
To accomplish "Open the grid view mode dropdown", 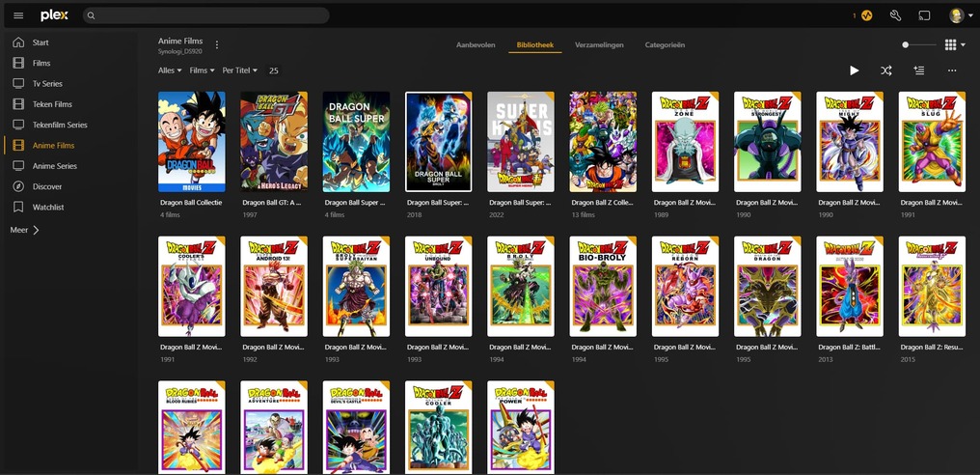I will 955,45.
